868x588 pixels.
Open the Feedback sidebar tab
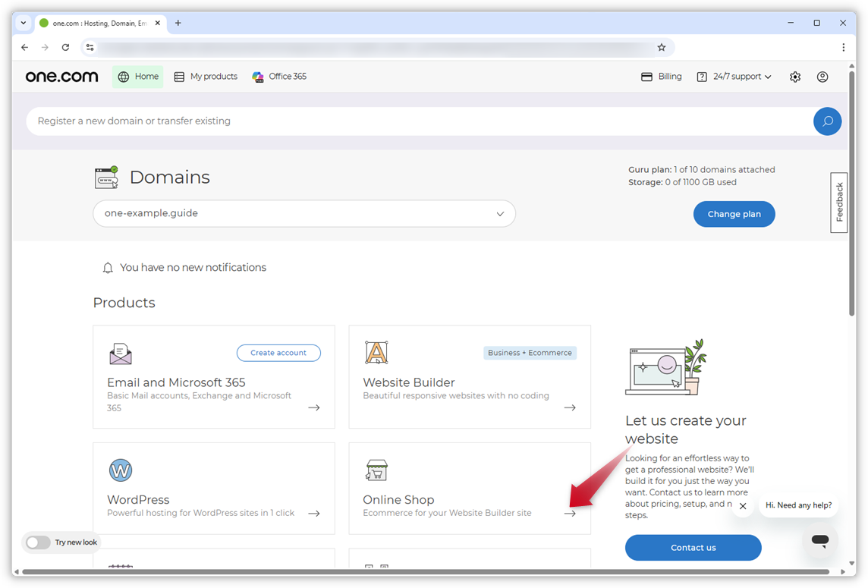click(x=838, y=201)
